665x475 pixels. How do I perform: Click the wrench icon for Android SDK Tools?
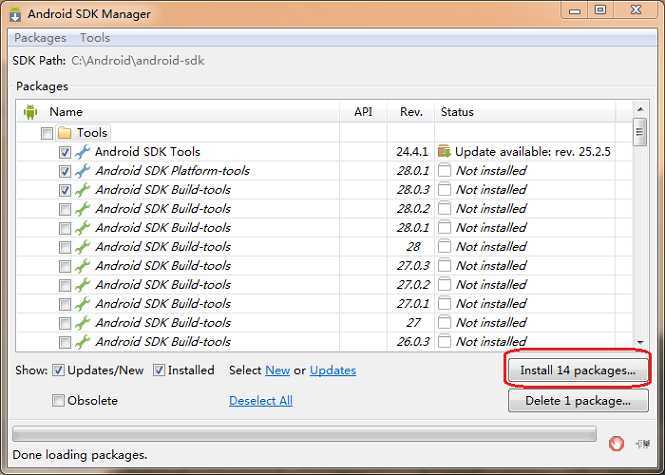83,152
